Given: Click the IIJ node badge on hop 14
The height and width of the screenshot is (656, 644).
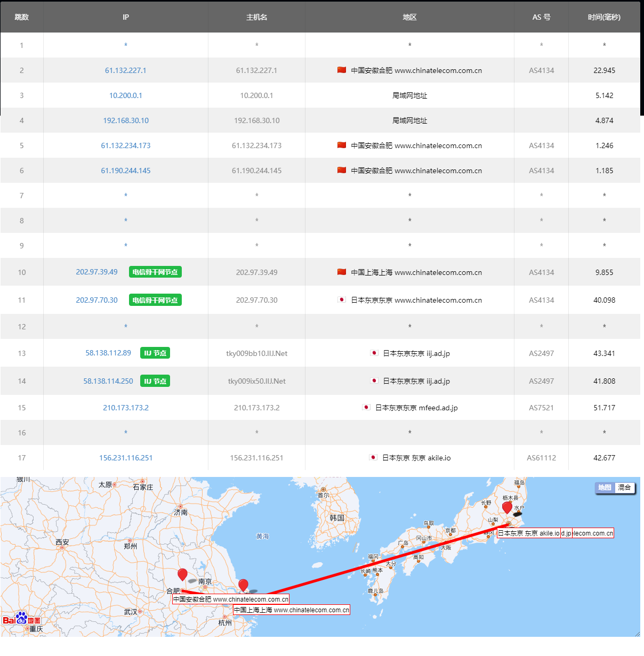Looking at the screenshot, I should tap(155, 381).
